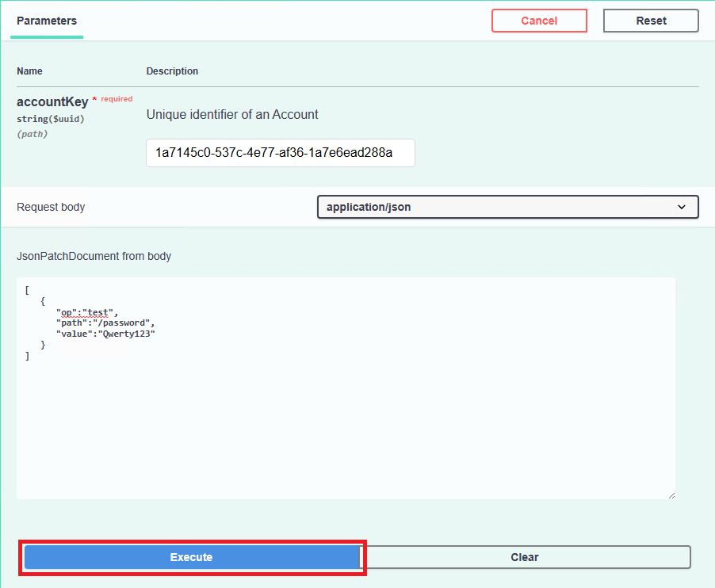
Task: Click the Name column header
Action: coord(29,71)
